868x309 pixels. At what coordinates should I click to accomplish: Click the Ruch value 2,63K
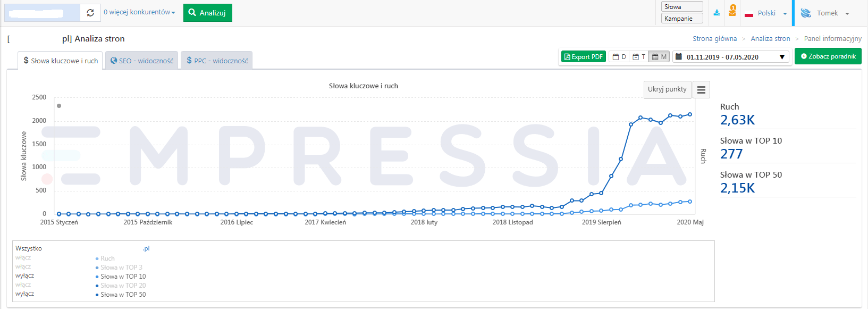(737, 120)
